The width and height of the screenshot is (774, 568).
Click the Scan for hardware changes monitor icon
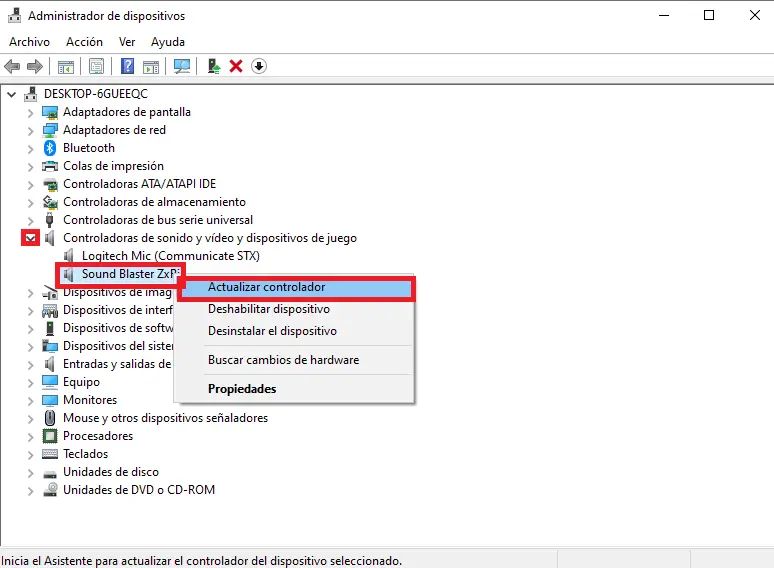tap(182, 66)
